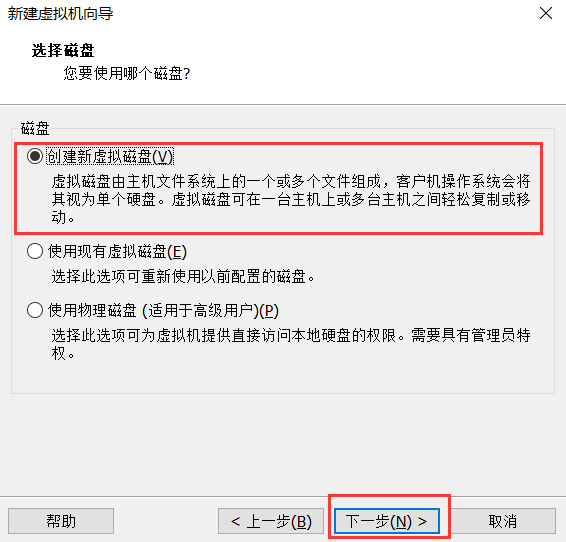Go back with the < 上一步(B) button
This screenshot has height=542, width=566.
271,521
